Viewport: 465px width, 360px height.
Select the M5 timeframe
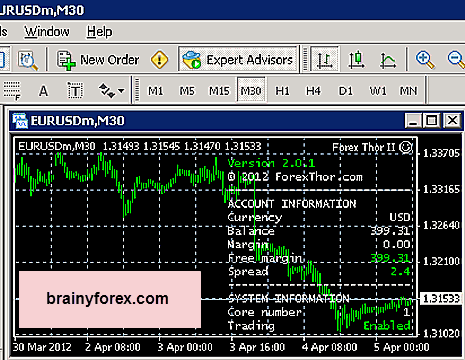187,91
